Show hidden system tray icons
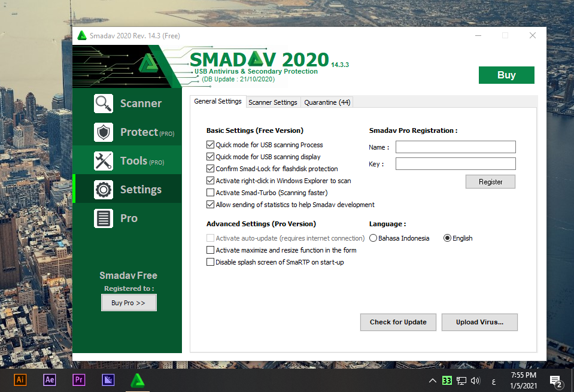Viewport: 574px width, 392px height. click(x=432, y=381)
